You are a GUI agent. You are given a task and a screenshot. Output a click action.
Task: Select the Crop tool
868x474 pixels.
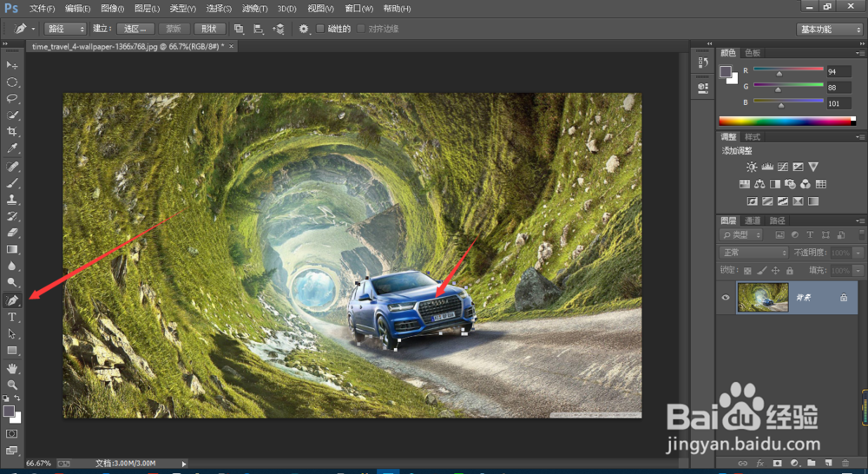pyautogui.click(x=12, y=132)
